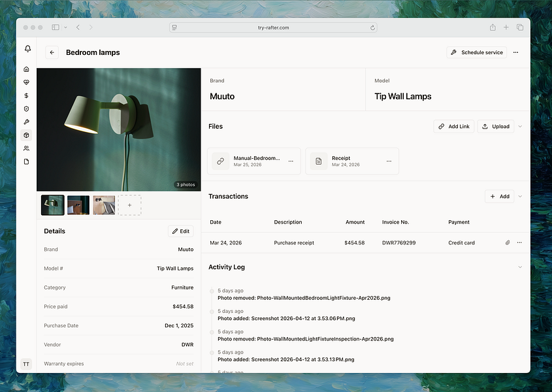Select the third photo thumbnail
The height and width of the screenshot is (392, 552).
point(104,205)
